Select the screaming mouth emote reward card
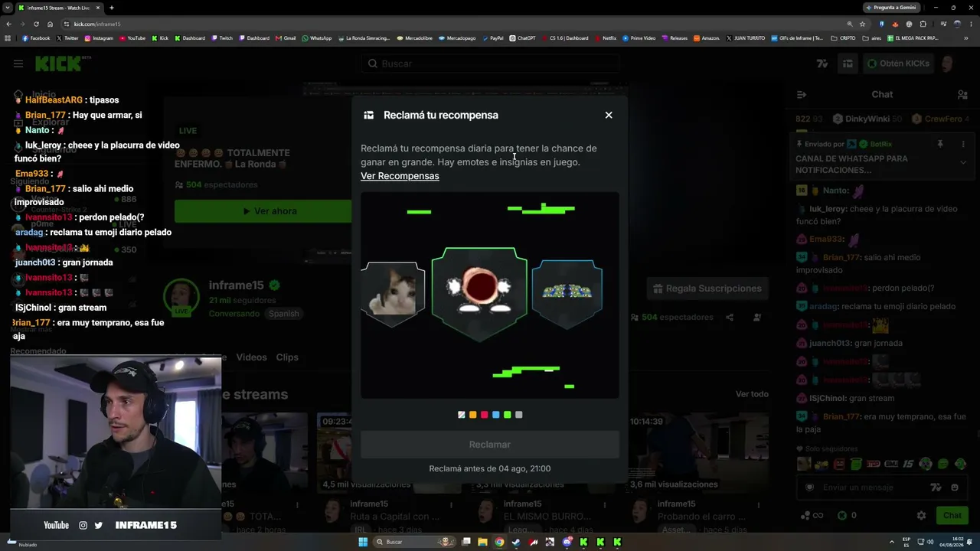 coord(479,294)
